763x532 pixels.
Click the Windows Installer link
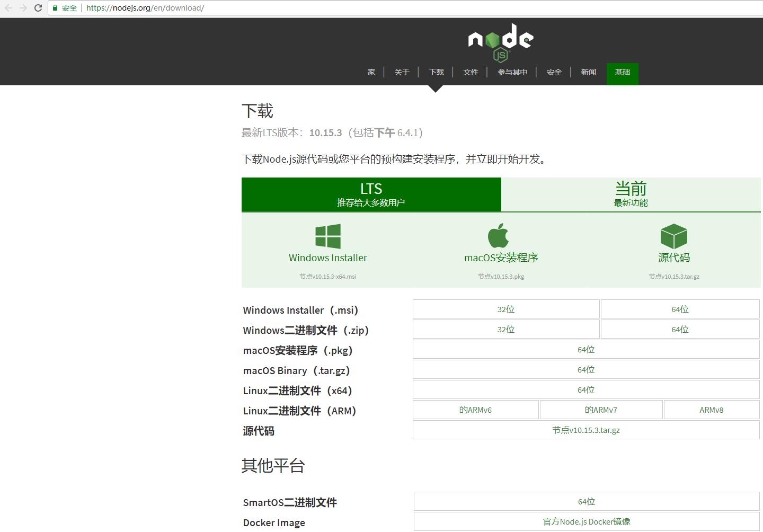point(328,258)
